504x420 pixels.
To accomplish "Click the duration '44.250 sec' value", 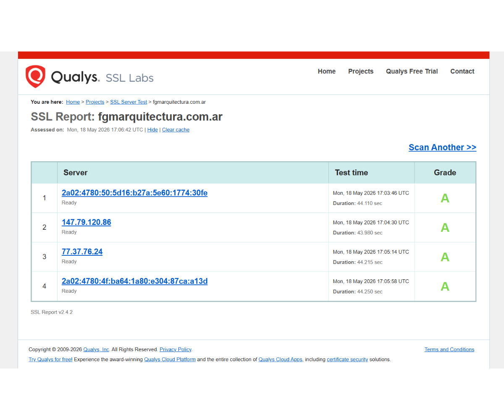I will pos(370,291).
